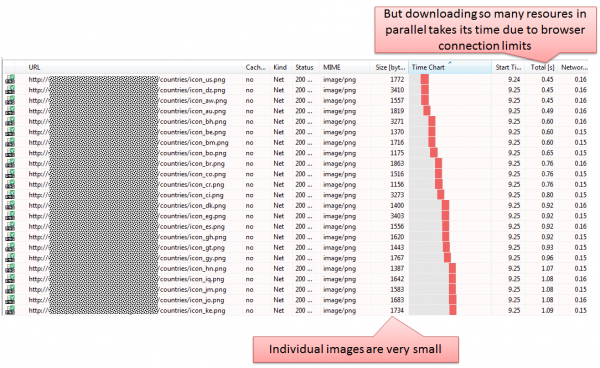
Task: Click the network icon for icon_ke.png row
Action: 10,311
